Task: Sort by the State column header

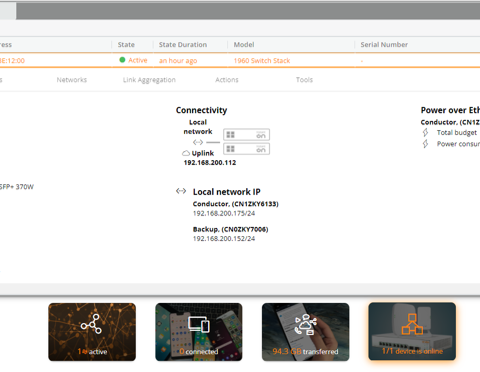Action: point(126,45)
